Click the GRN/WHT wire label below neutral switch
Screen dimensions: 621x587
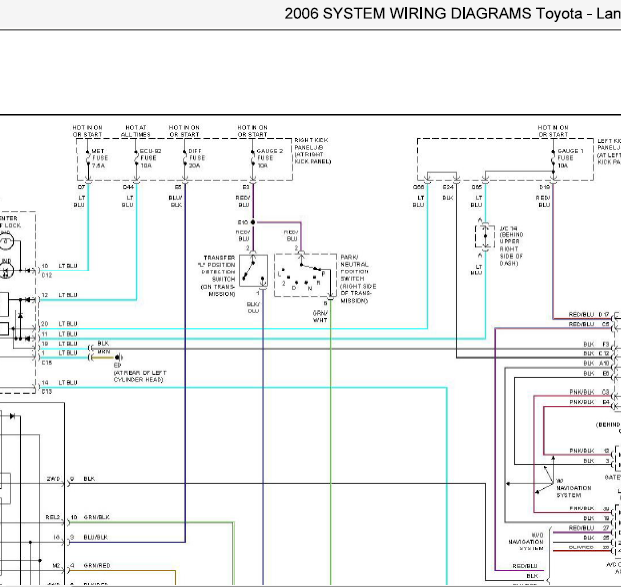320,316
